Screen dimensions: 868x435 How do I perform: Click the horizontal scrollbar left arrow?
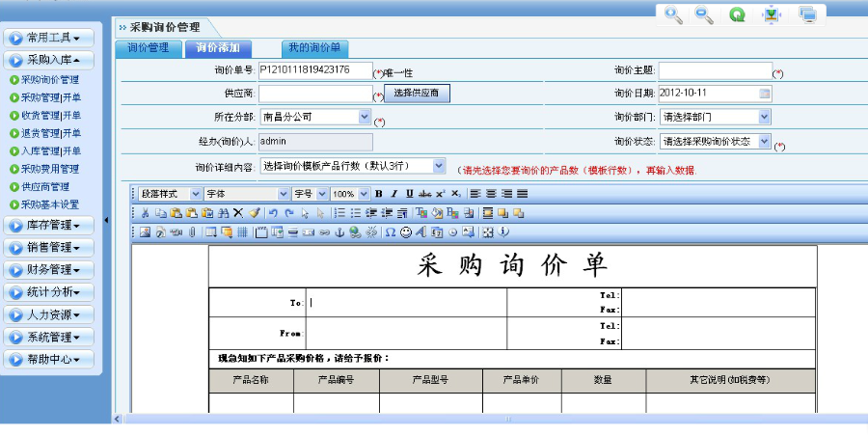pyautogui.click(x=117, y=419)
